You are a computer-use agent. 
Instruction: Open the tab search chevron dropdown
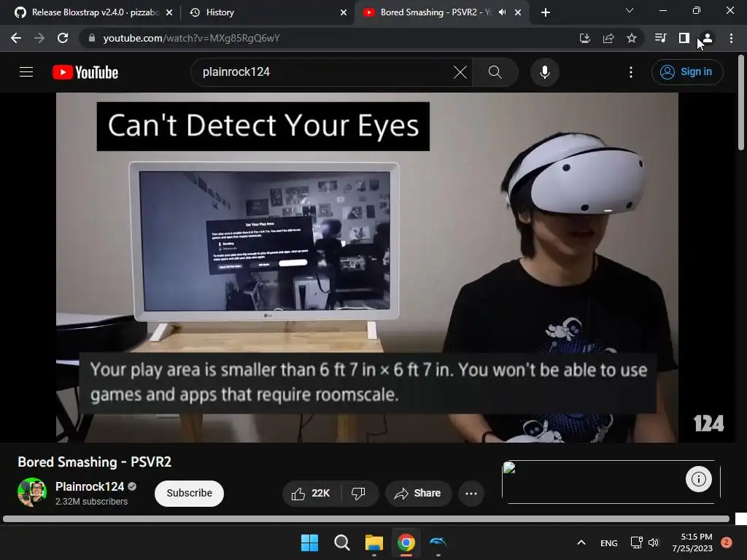point(630,10)
